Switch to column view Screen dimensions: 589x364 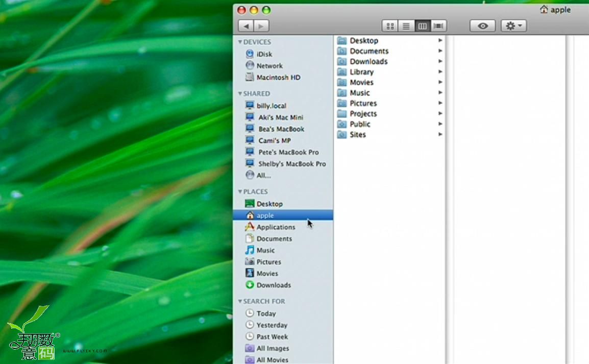click(x=422, y=26)
